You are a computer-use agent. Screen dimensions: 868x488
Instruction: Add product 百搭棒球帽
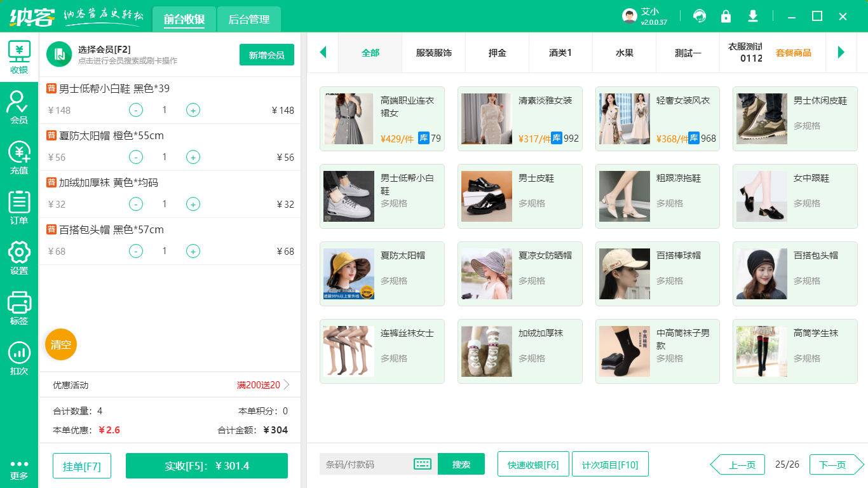point(658,274)
